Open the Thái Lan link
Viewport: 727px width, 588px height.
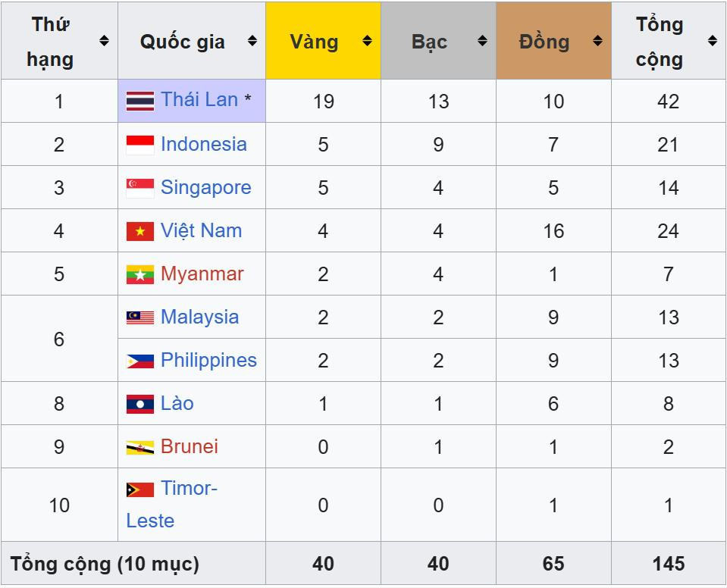199,100
